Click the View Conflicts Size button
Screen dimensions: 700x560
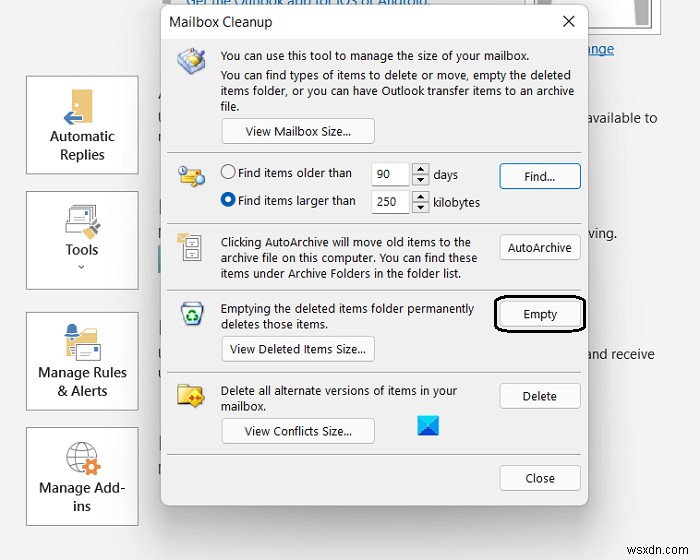(298, 431)
